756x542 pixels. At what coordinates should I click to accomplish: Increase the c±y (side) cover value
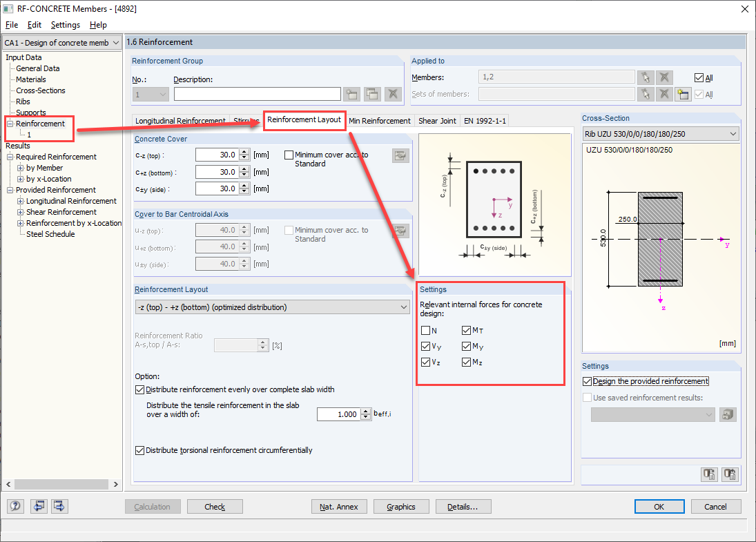point(245,186)
